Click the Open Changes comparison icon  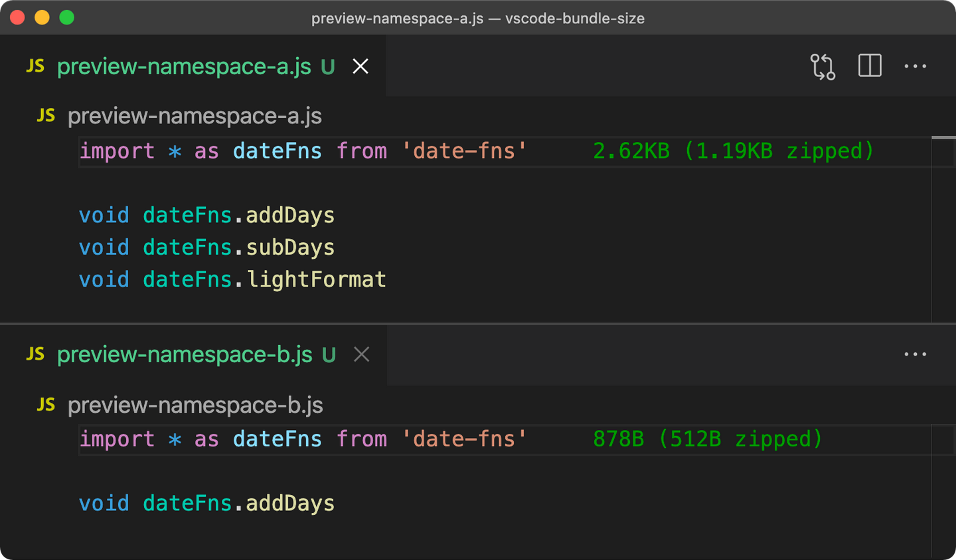click(823, 67)
